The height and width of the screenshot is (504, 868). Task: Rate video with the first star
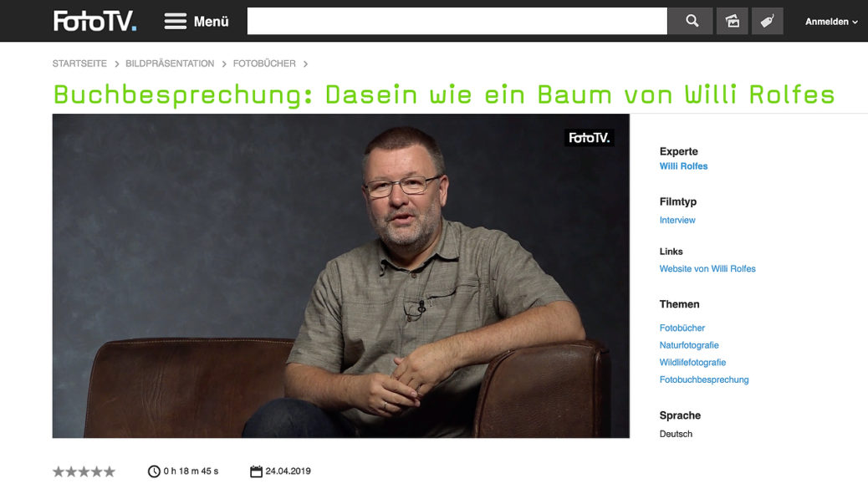click(59, 471)
